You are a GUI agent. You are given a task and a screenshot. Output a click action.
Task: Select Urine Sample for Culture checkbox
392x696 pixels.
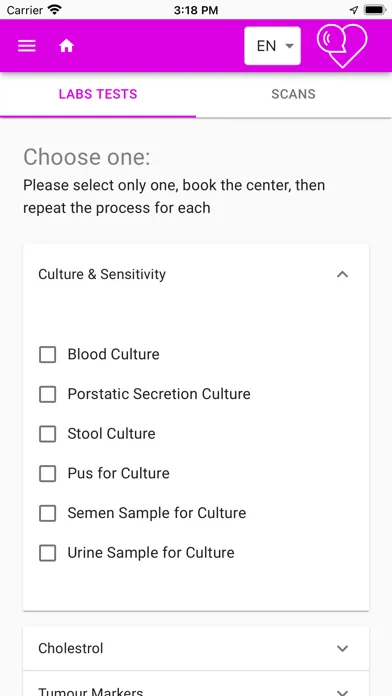tap(48, 553)
